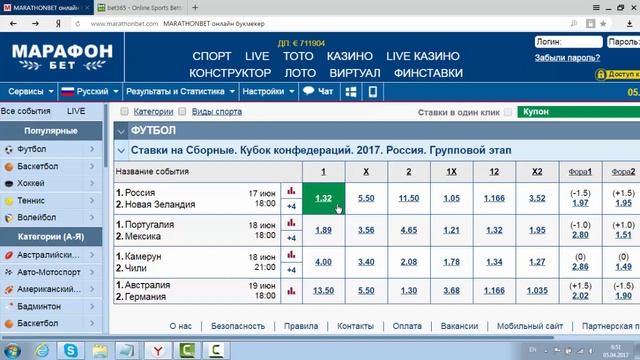The width and height of the screenshot is (640, 360).
Task: Open Чат speech bubble
Action: point(318,91)
